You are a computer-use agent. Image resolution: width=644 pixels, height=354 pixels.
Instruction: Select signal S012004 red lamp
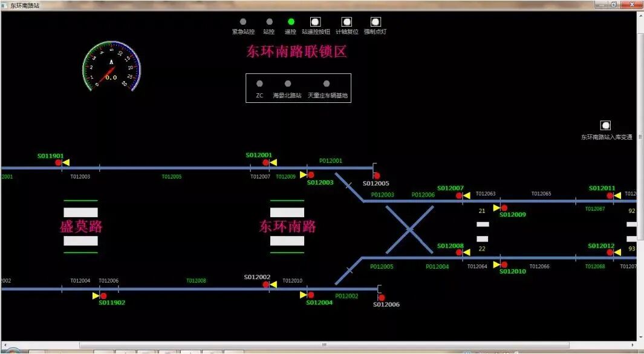(x=311, y=295)
